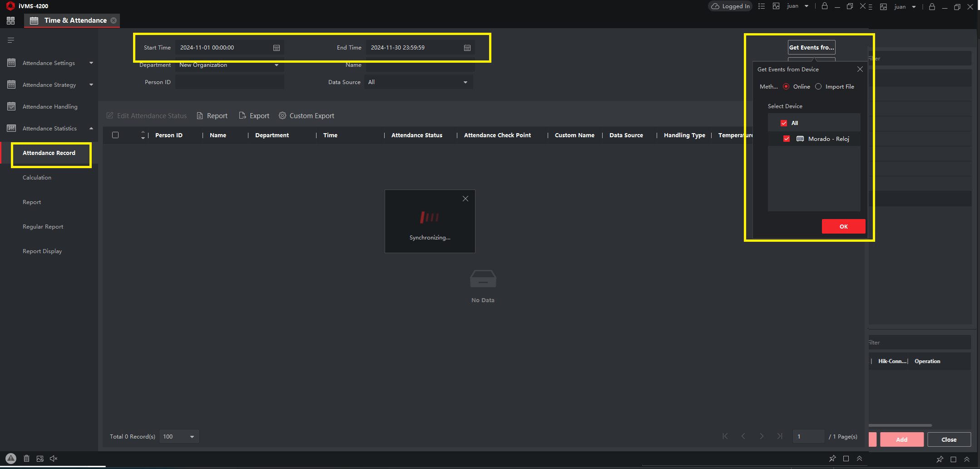The image size is (980, 469).
Task: Switch to the Time & Attendance tab
Action: 75,20
